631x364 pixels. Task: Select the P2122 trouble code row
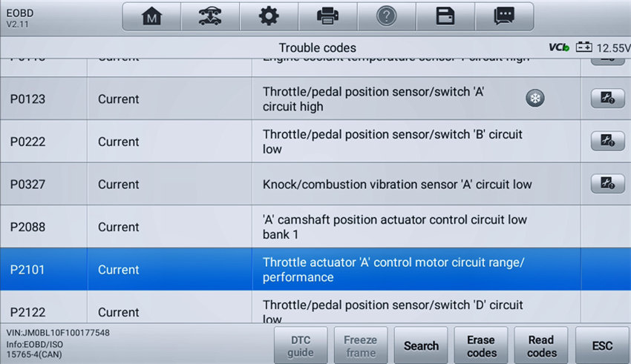pyautogui.click(x=315, y=307)
